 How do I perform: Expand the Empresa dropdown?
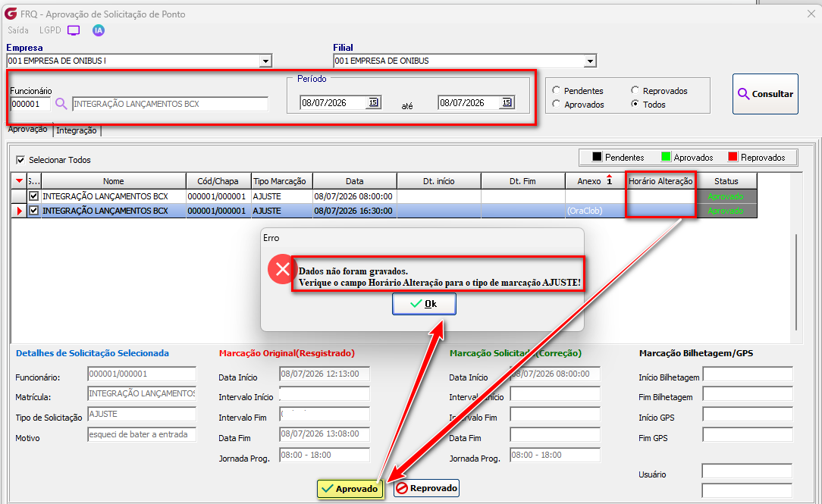pyautogui.click(x=266, y=61)
